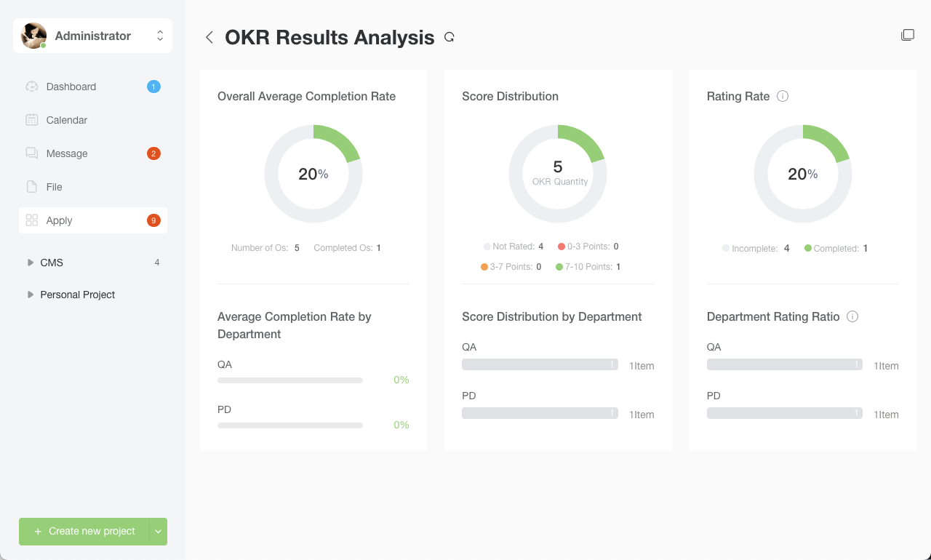The image size is (931, 560).
Task: Click the Rating Rate info icon
Action: [x=783, y=96]
